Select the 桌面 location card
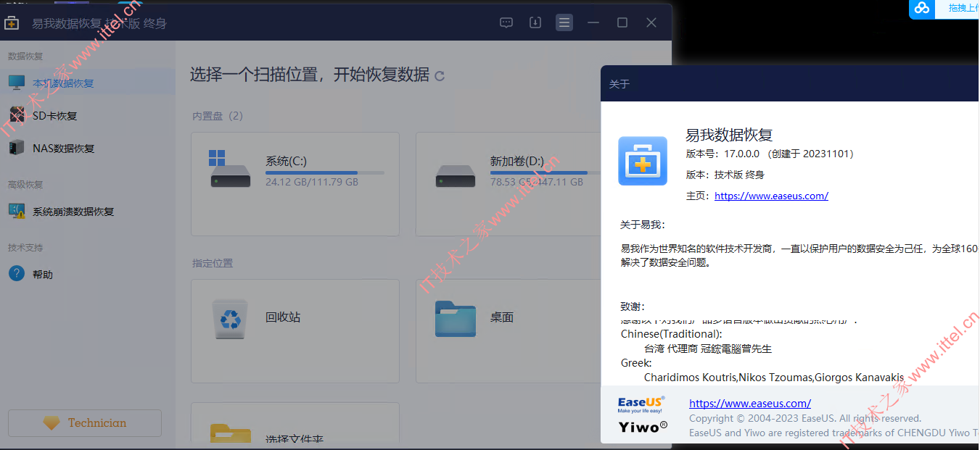 coord(508,331)
